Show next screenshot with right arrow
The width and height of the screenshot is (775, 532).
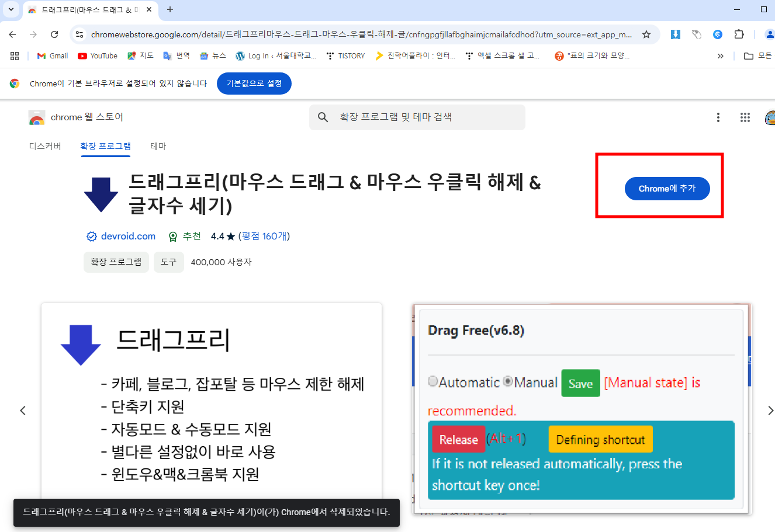coord(770,411)
